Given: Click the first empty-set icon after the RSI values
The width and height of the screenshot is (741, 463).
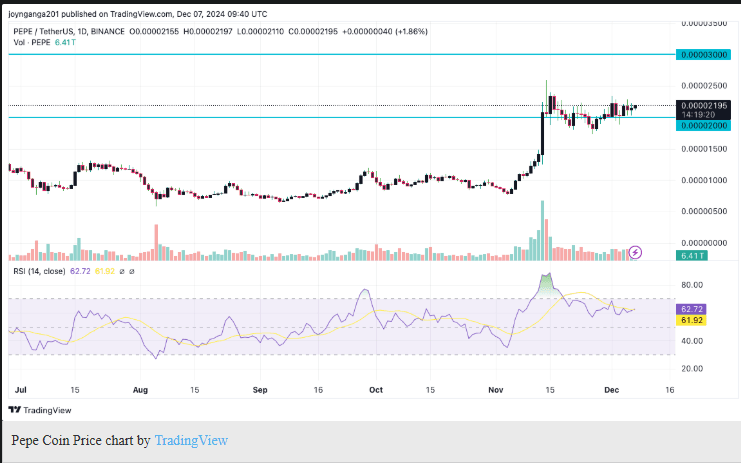Looking at the screenshot, I should [122, 272].
